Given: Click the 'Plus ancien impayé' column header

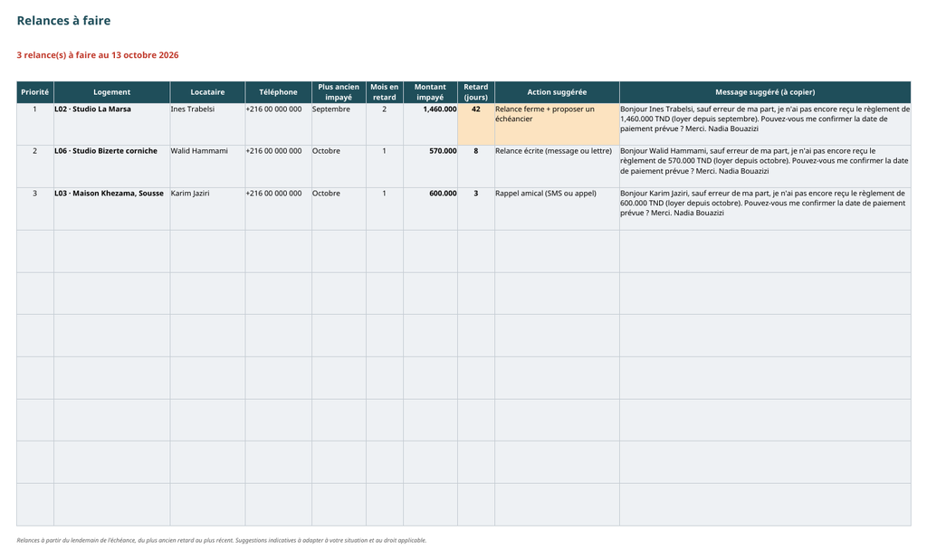Looking at the screenshot, I should pos(339,92).
